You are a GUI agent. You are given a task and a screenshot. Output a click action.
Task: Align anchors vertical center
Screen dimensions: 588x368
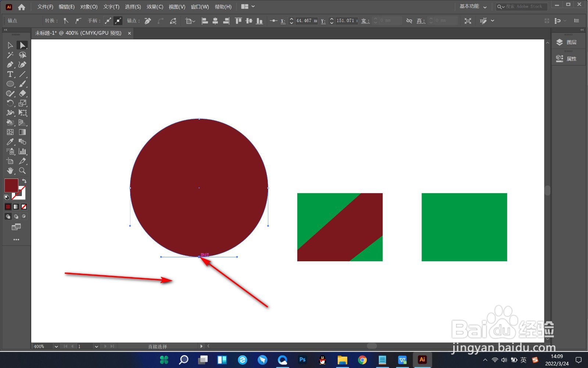tap(249, 21)
